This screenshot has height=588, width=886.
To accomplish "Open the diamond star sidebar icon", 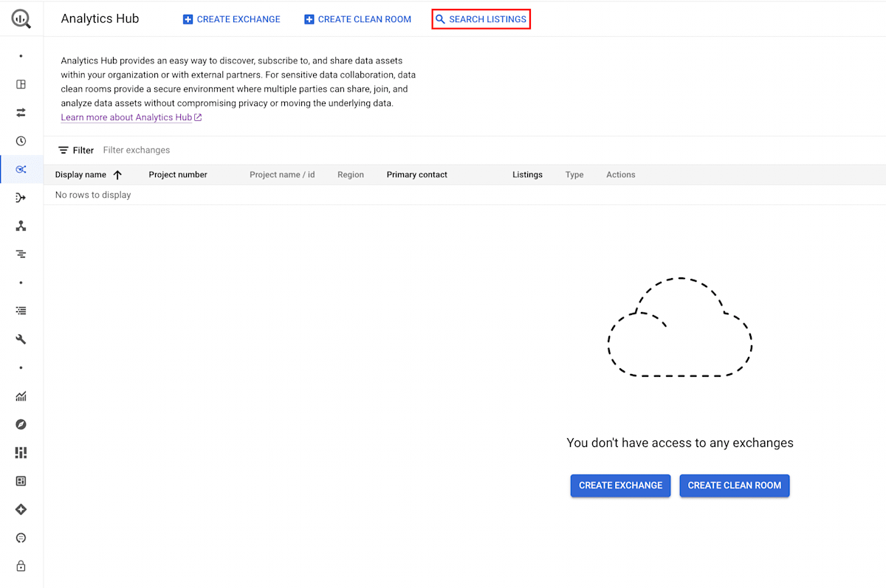I will click(21, 509).
